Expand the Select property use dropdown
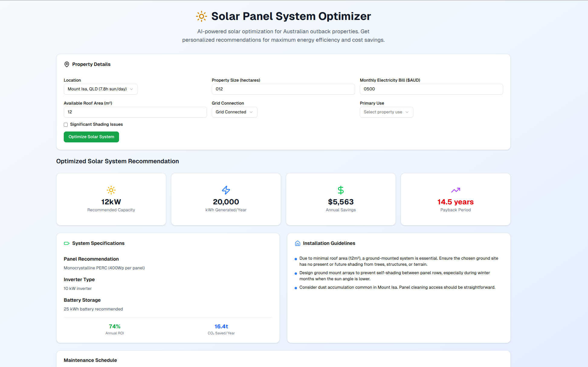Screen dimensions: 588x367 (x=386, y=112)
